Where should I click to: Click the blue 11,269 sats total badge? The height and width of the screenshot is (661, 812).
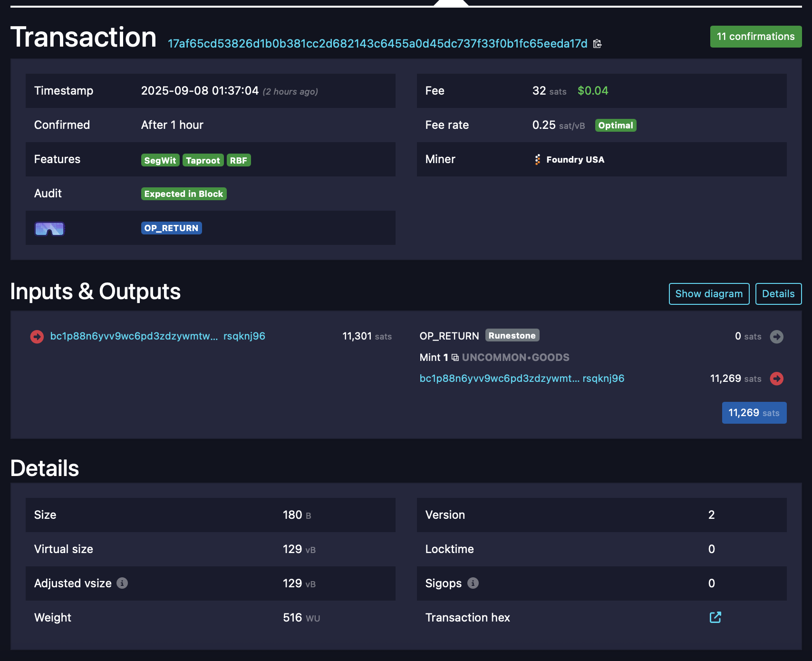point(754,413)
